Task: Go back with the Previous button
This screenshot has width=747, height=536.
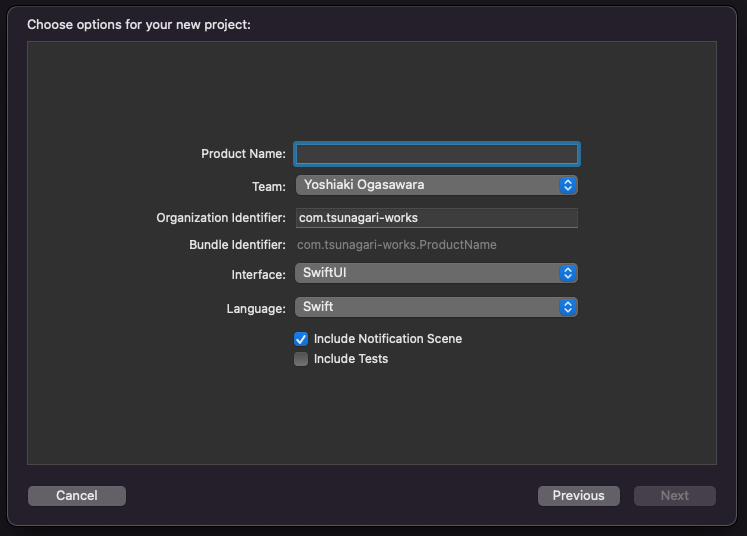Action: pyautogui.click(x=578, y=496)
